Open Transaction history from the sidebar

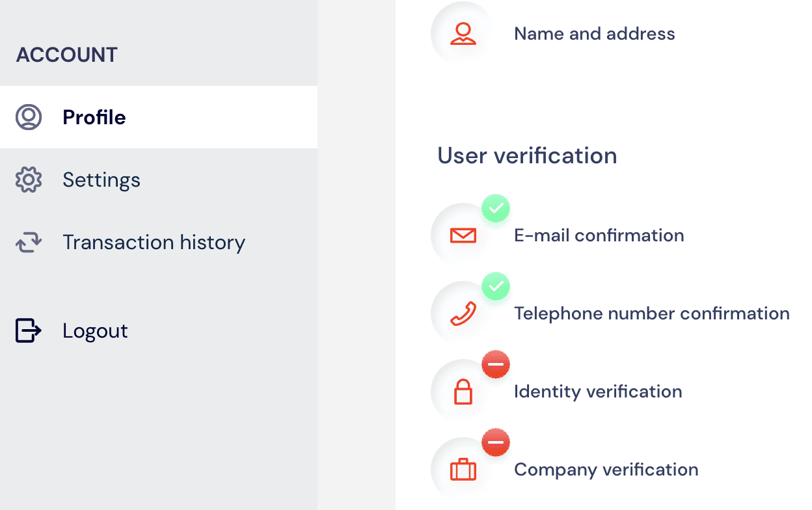[154, 242]
